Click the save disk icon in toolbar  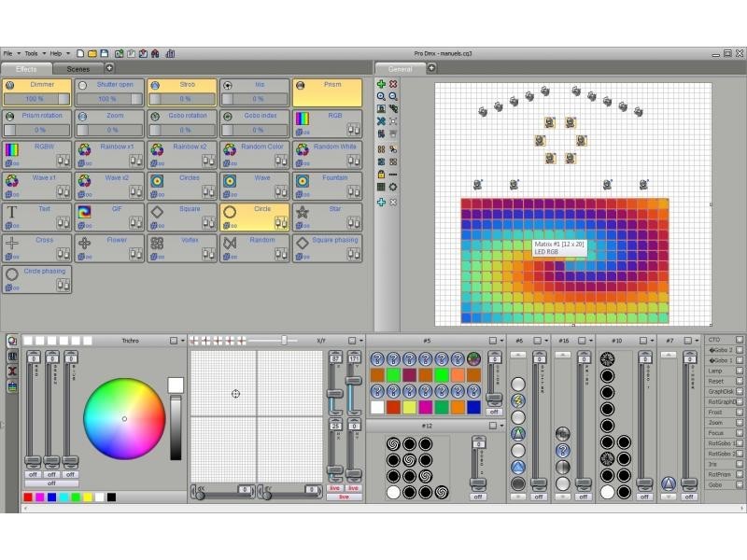(105, 53)
